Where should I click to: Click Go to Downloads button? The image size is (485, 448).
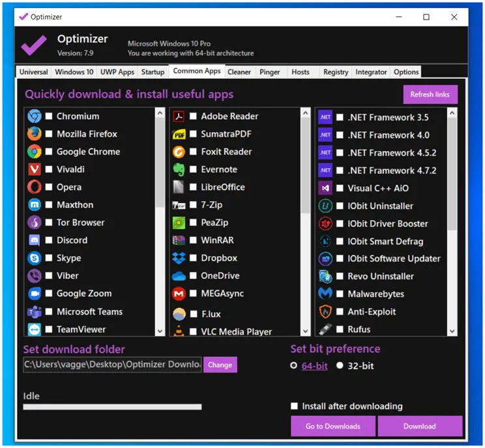(333, 426)
